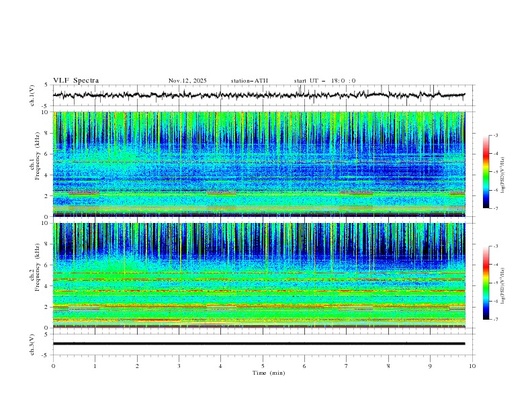Click the ch.2 "Frequency (kHz)" axis title
The height and width of the screenshot is (411, 532).
37,267
